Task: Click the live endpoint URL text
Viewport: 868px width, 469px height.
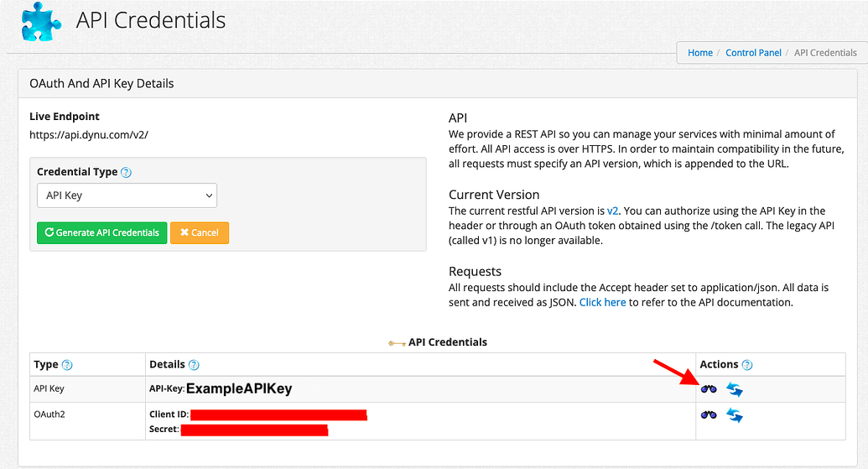Action: 89,134
